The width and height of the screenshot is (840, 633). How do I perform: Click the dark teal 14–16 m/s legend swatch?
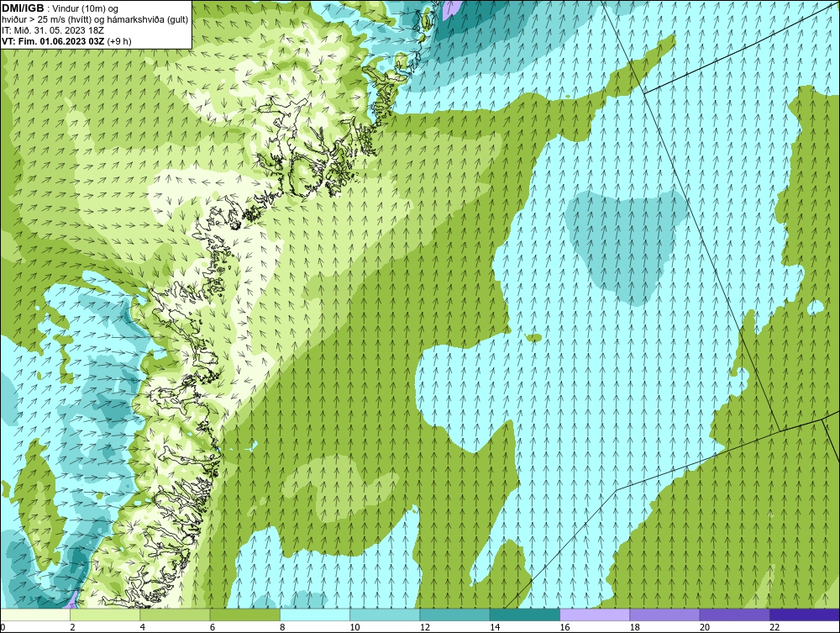[x=525, y=615]
